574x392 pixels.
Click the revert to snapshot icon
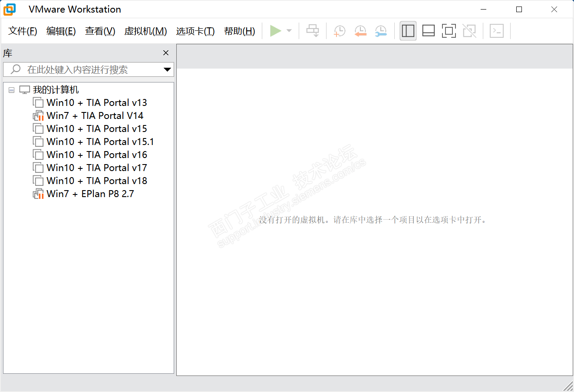[x=360, y=31]
